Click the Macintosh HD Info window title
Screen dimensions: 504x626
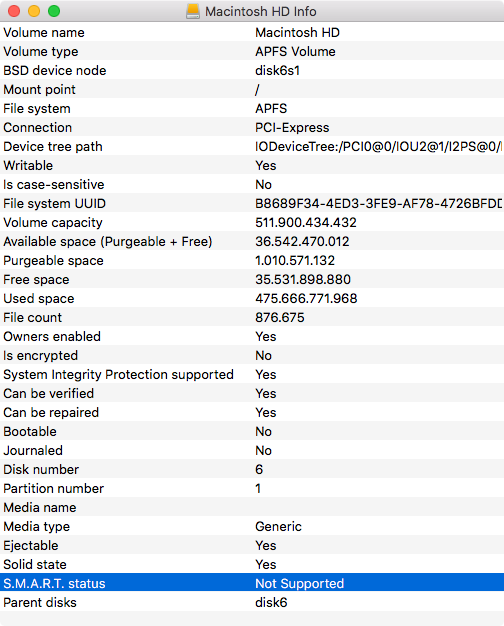click(261, 11)
